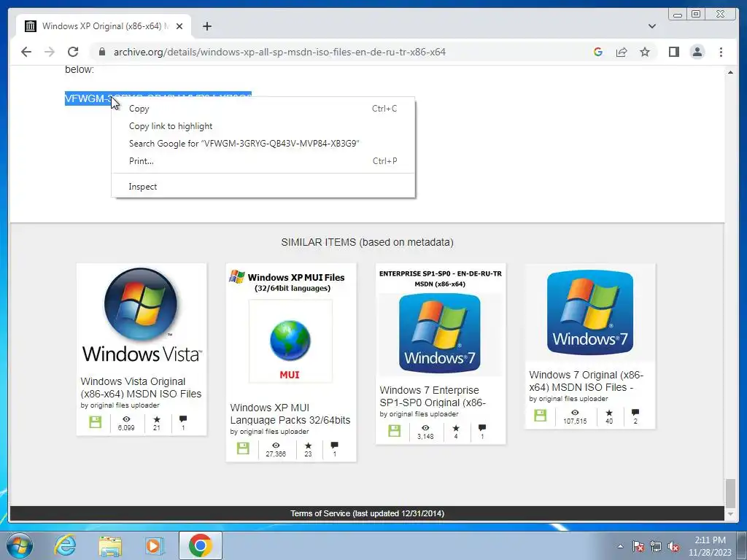Click the Windows 7 Enterprise item's save icon
747x560 pixels.
[x=395, y=430]
